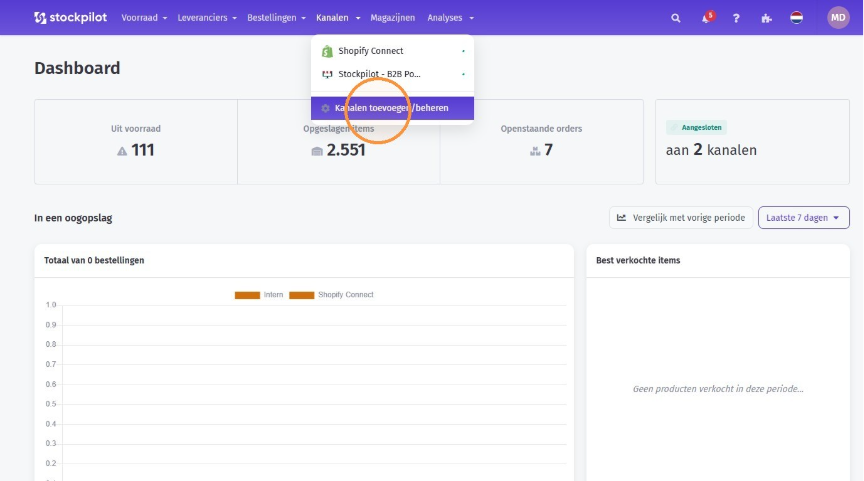Collapse the Kanalen dropdown

pos(338,18)
